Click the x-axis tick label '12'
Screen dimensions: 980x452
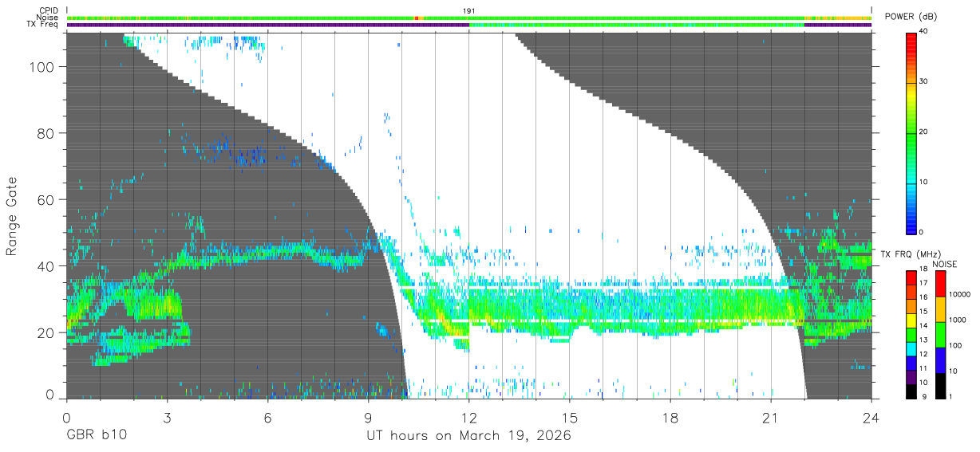click(469, 417)
